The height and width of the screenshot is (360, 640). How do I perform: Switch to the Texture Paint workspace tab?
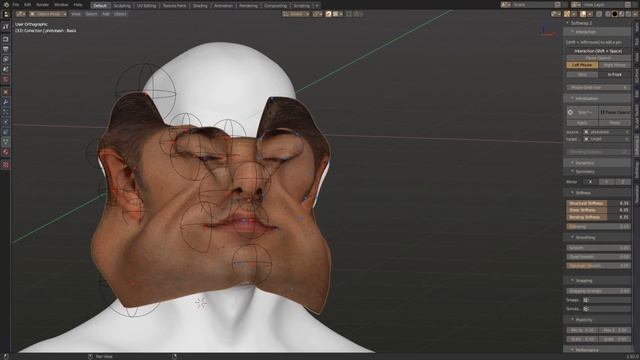pos(174,6)
